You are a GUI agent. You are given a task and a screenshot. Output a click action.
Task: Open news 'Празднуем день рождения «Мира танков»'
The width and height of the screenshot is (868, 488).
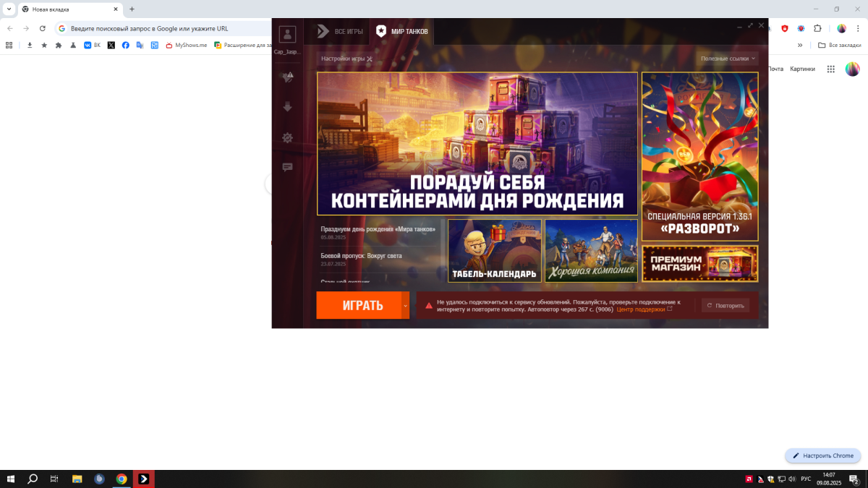click(378, 229)
